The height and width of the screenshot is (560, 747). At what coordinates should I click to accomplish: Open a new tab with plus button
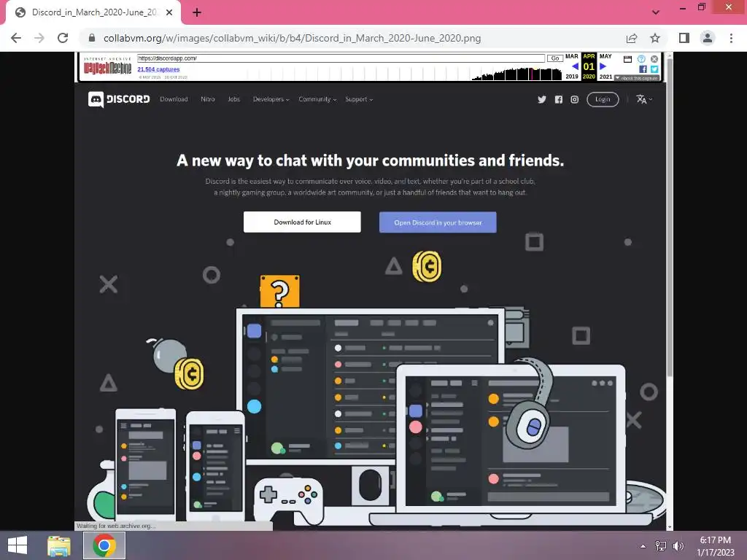pos(197,12)
